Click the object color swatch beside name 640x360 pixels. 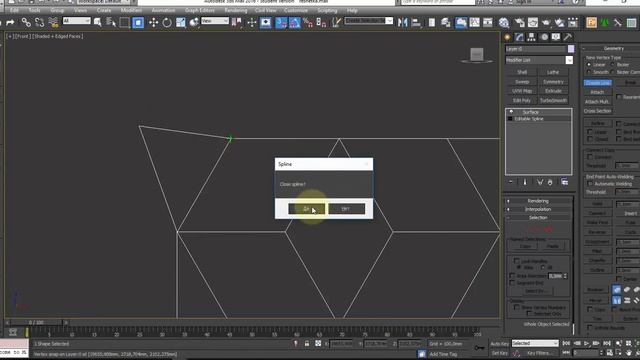pos(571,49)
